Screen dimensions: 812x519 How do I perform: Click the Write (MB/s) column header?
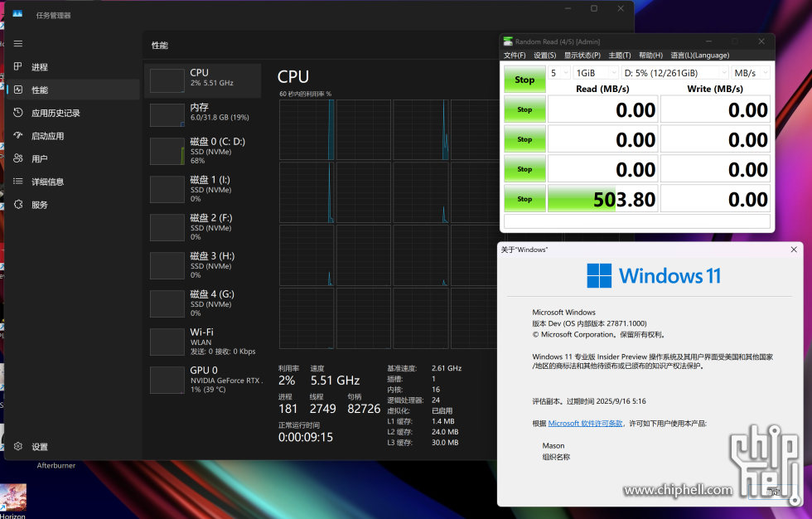(x=714, y=89)
